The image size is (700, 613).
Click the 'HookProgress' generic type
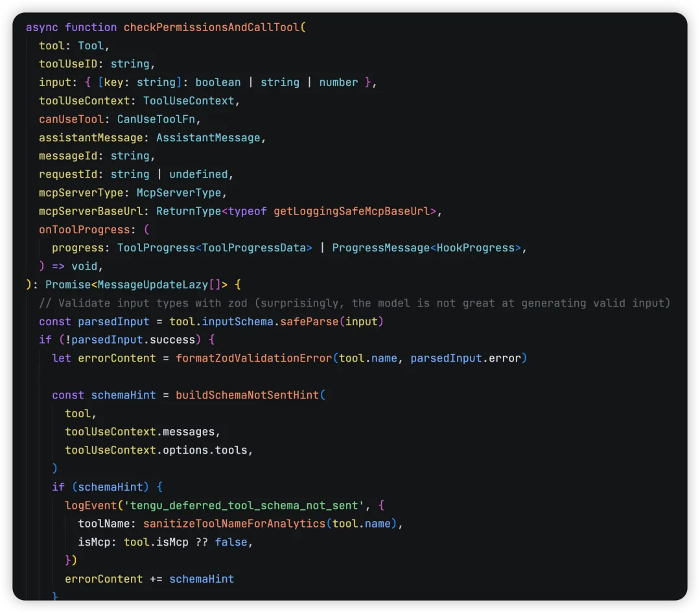point(476,248)
